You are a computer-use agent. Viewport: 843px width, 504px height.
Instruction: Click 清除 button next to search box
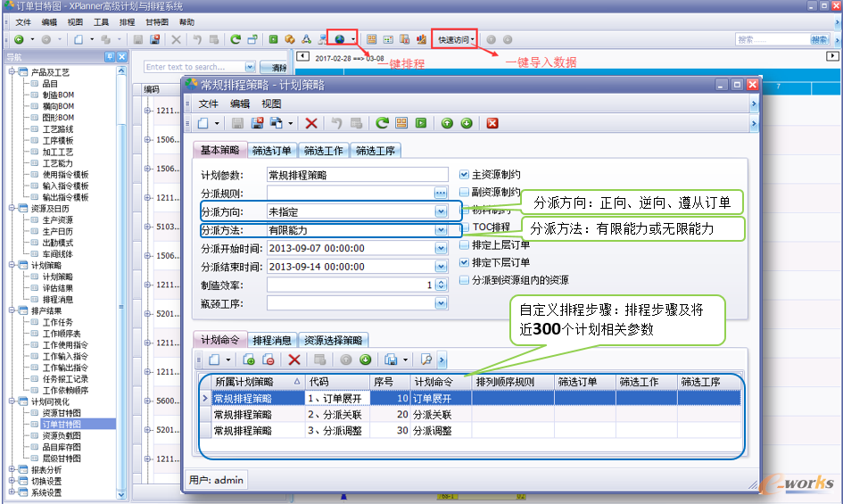pyautogui.click(x=277, y=67)
